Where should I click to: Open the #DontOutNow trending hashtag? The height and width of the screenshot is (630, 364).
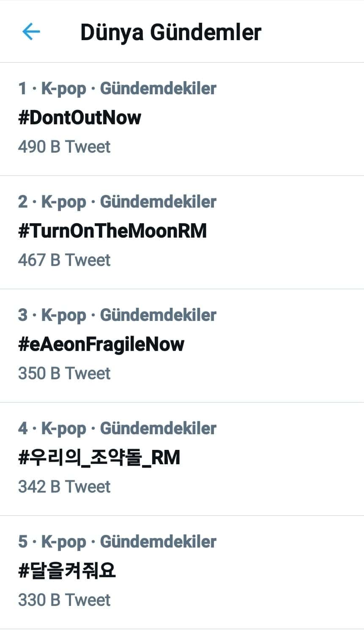[x=79, y=118]
